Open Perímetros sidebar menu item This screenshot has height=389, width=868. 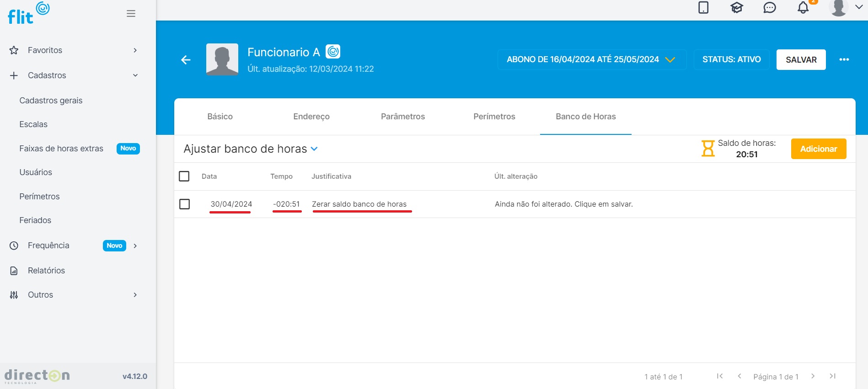(x=39, y=197)
